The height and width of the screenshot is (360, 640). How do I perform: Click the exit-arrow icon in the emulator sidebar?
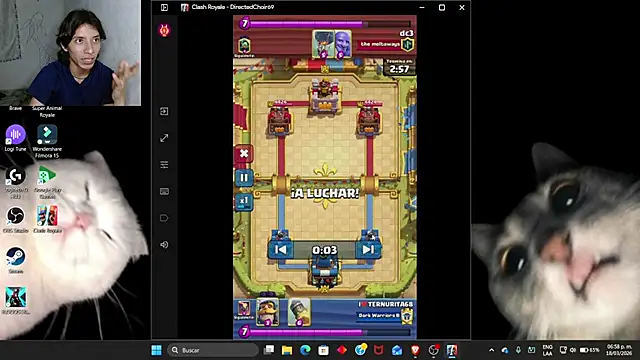(164, 111)
